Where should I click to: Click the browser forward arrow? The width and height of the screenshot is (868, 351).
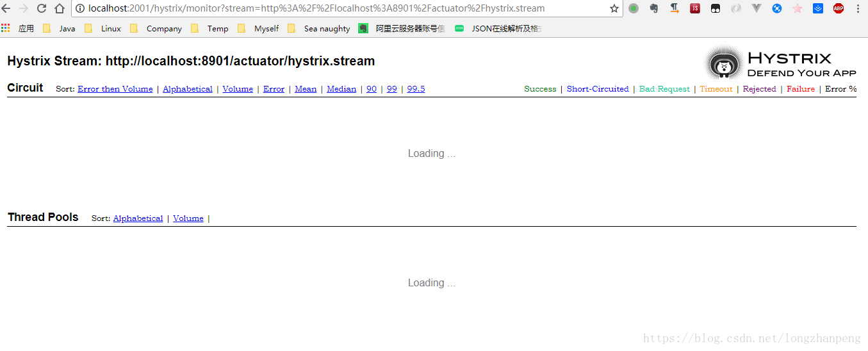click(24, 8)
